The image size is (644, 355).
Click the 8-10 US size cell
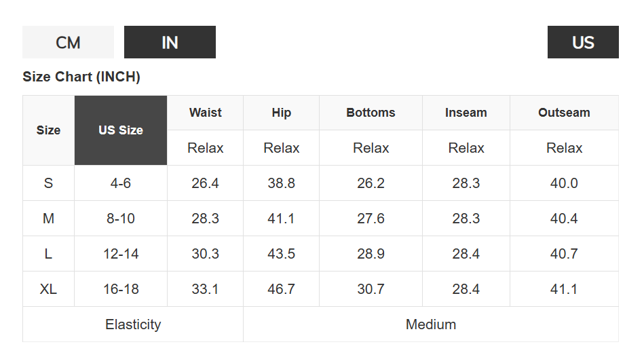coord(121,219)
